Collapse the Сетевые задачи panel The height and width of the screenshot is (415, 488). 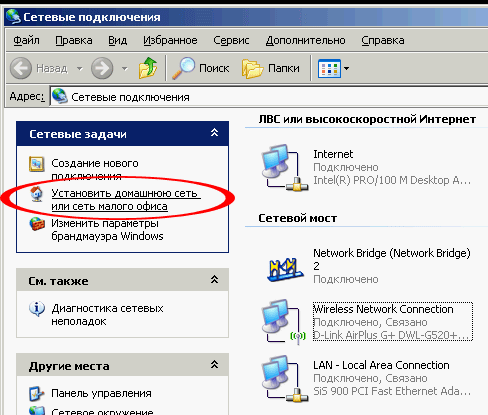(x=214, y=133)
